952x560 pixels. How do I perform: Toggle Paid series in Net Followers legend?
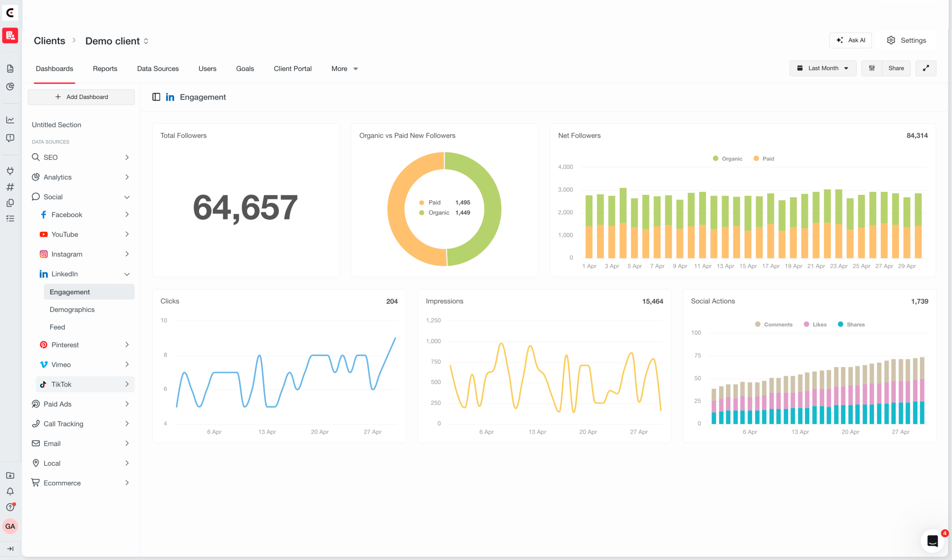coord(763,159)
